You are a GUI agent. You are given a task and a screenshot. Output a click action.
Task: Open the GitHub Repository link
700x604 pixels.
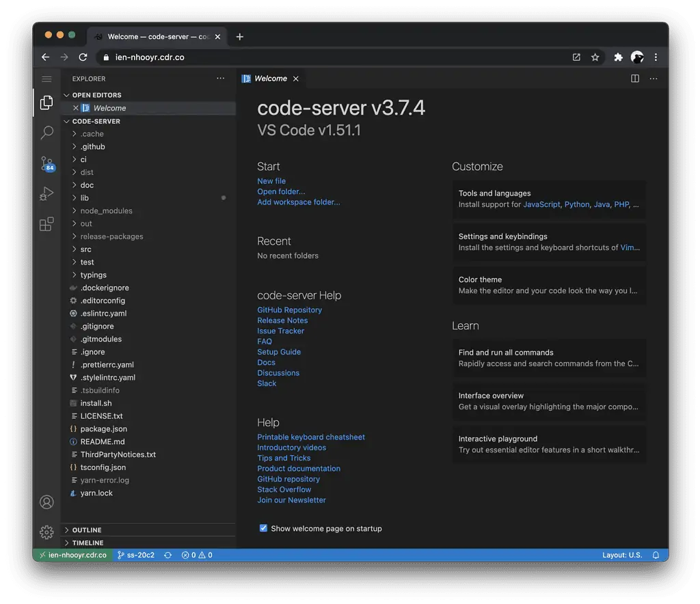point(289,310)
